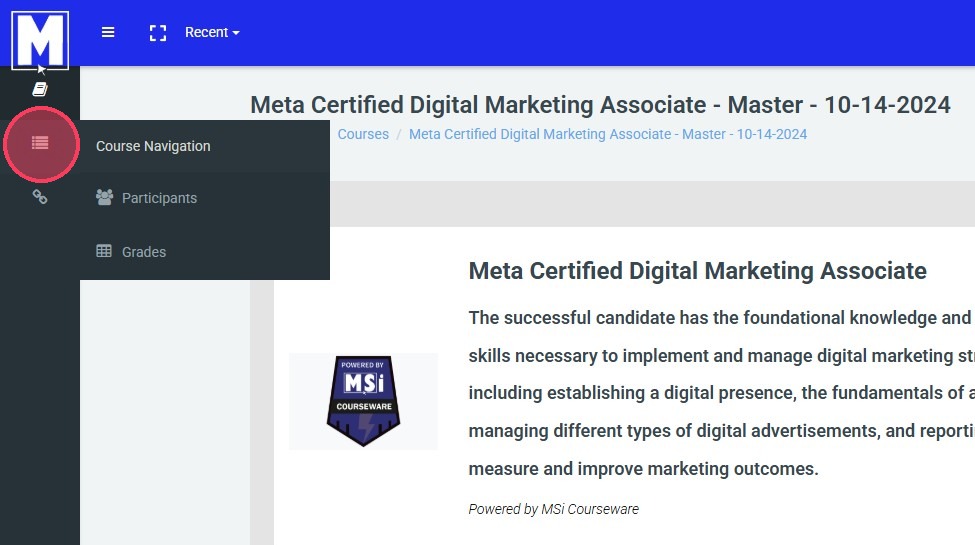The width and height of the screenshot is (975, 545).
Task: Click the Course Navigation menu header
Action: [153, 146]
